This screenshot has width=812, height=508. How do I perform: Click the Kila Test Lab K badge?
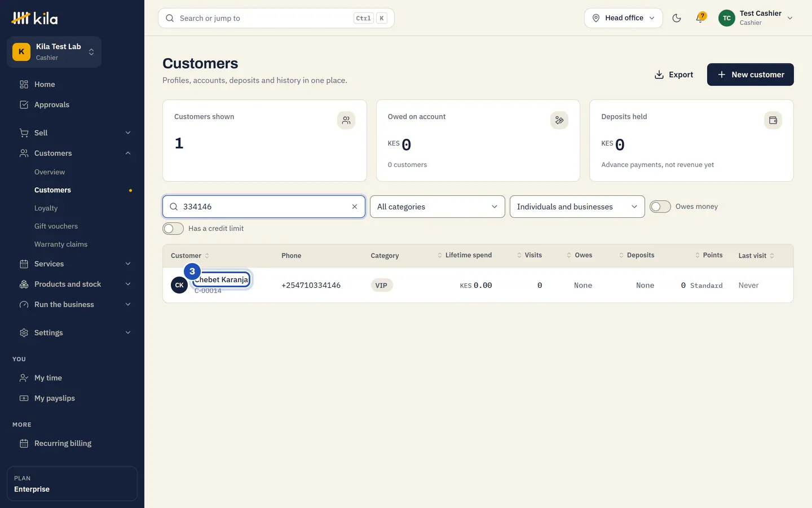21,52
